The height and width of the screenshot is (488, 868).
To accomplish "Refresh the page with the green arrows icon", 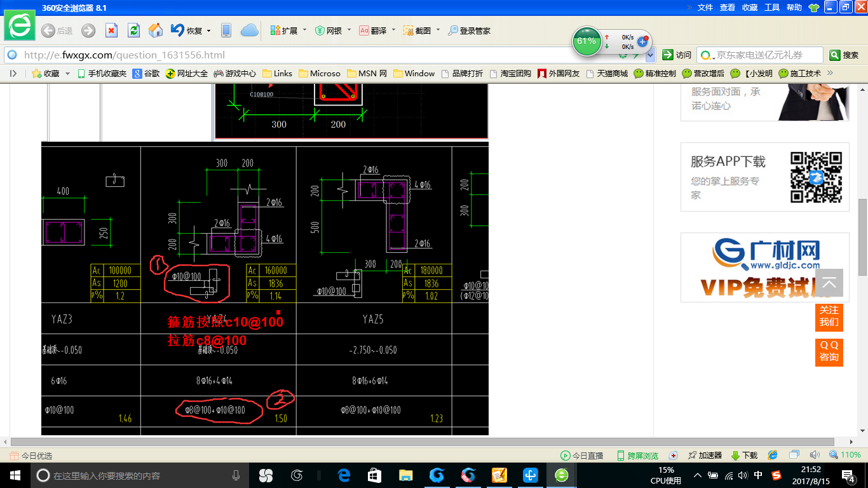I will [133, 30].
